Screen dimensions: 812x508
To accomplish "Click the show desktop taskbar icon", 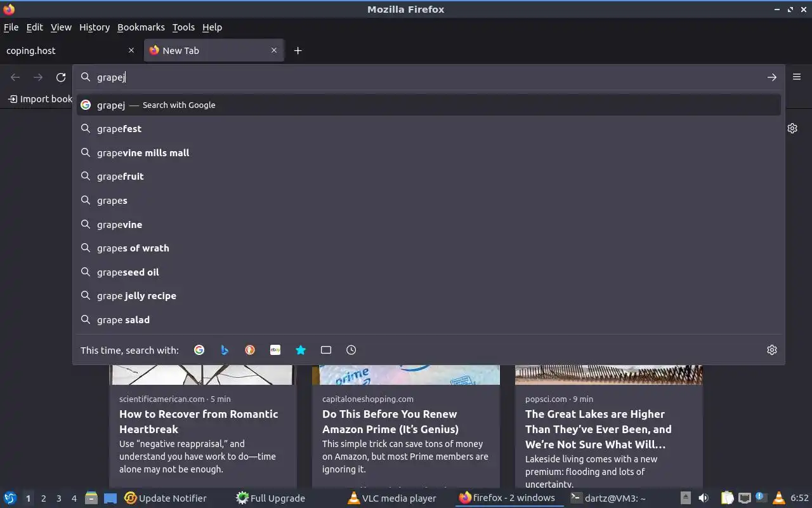I will (x=110, y=498).
